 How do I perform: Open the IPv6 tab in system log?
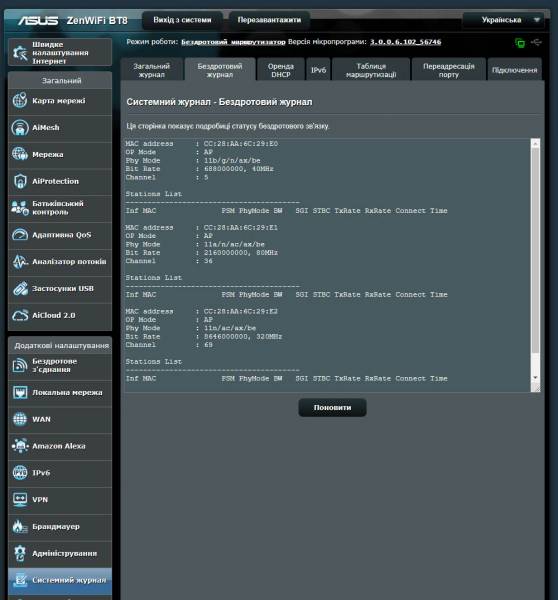(318, 70)
